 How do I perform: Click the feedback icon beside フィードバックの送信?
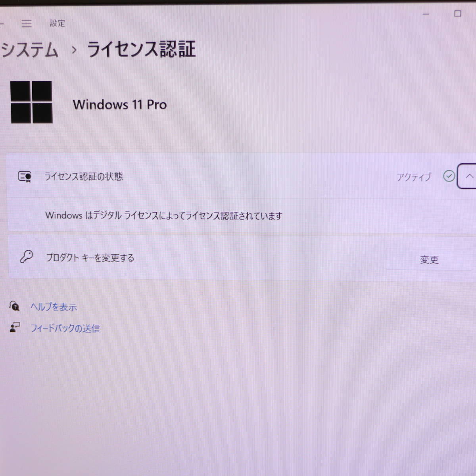pos(15,327)
